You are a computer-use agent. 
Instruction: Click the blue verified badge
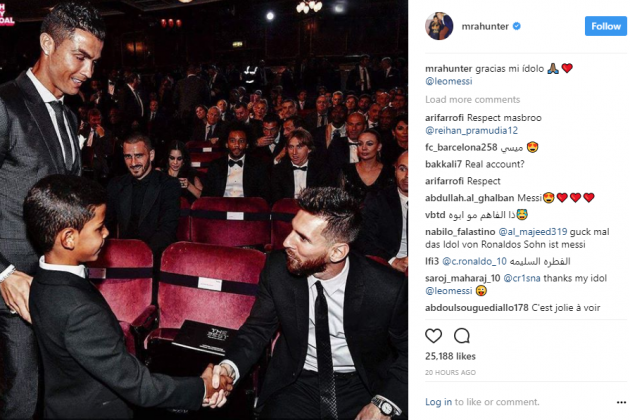click(517, 27)
